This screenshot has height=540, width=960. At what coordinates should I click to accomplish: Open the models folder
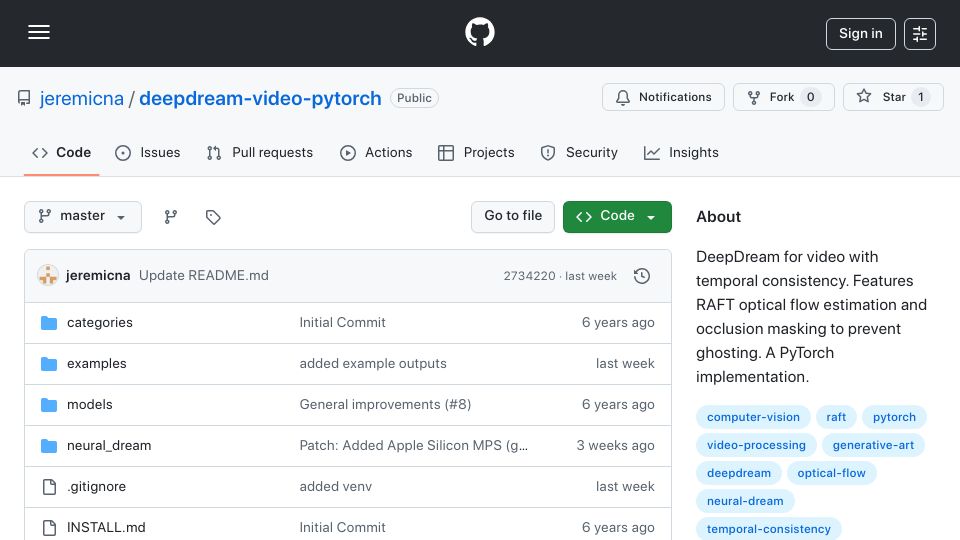(x=90, y=405)
